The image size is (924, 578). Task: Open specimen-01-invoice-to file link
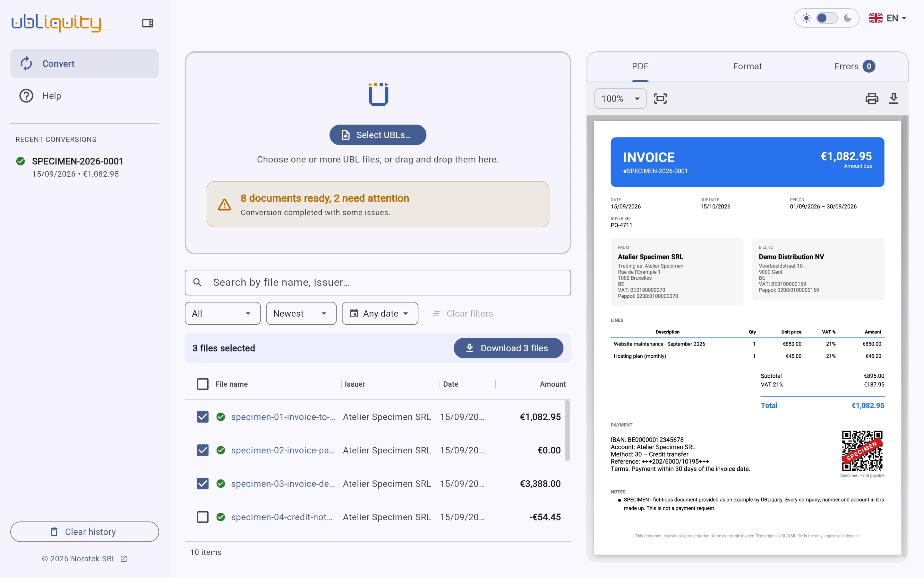click(283, 417)
